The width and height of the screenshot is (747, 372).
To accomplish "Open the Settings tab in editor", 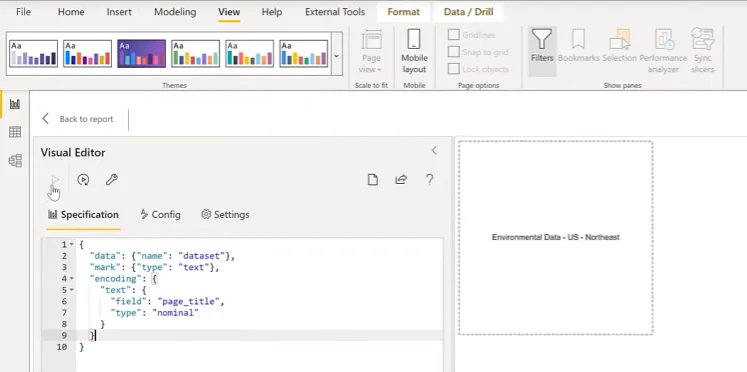I will pos(225,215).
